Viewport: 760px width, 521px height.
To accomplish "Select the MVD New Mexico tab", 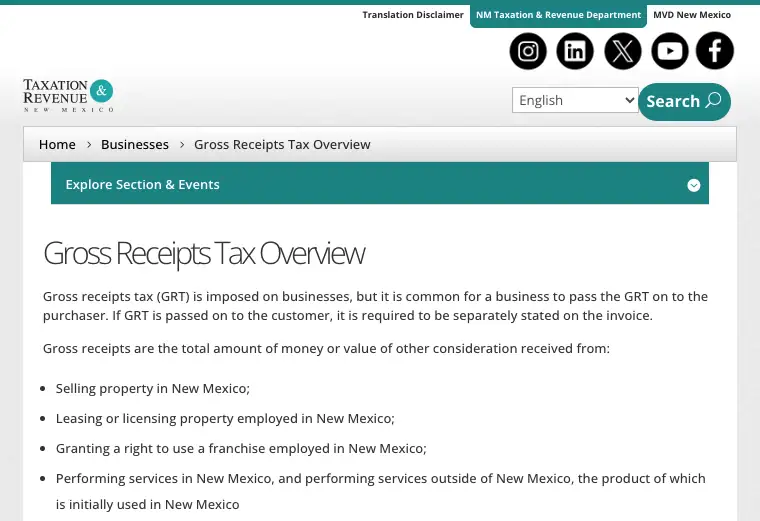I will 692,15.
